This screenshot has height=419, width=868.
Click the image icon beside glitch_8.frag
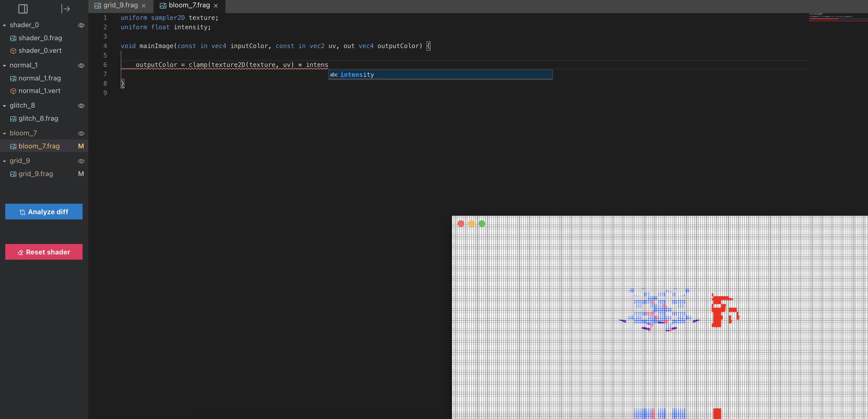coord(13,119)
